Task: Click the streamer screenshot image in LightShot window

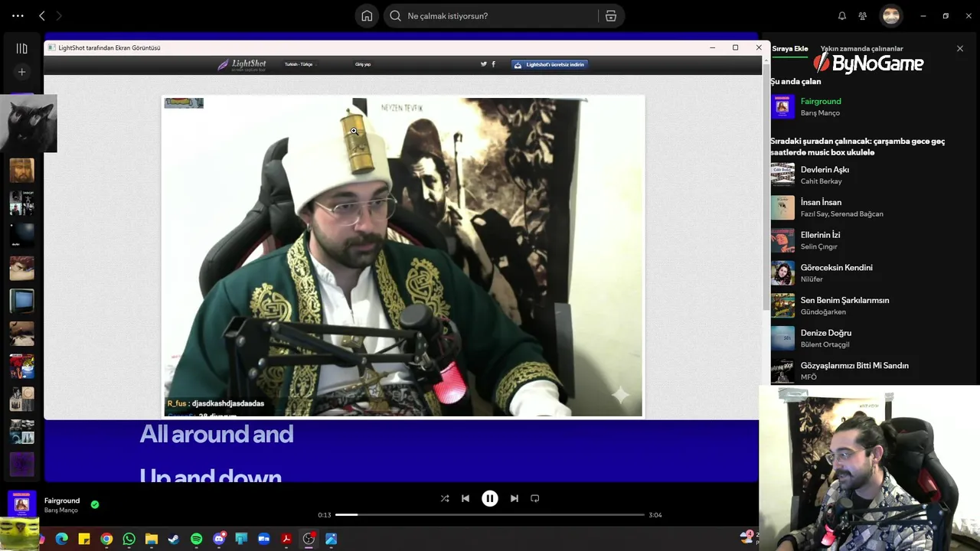Action: pyautogui.click(x=403, y=256)
